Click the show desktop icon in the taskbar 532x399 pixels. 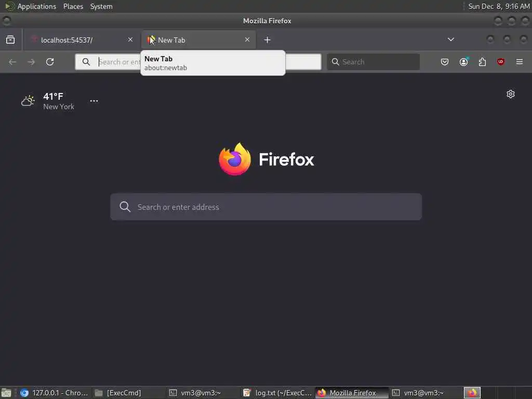[6, 393]
